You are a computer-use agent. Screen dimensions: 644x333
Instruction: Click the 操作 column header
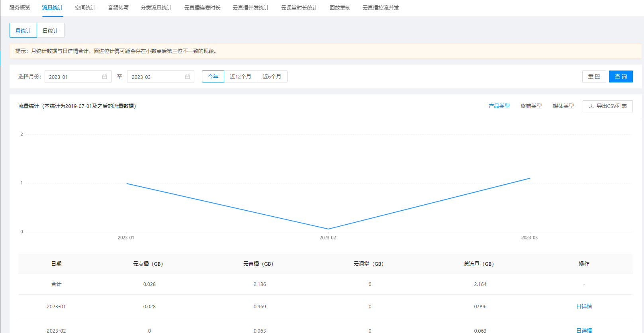[x=584, y=264]
